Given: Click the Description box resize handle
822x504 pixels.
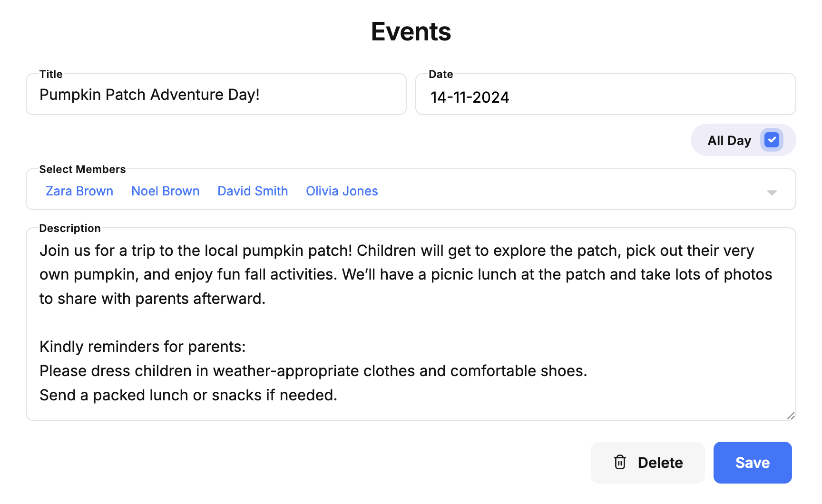Looking at the screenshot, I should pyautogui.click(x=791, y=416).
